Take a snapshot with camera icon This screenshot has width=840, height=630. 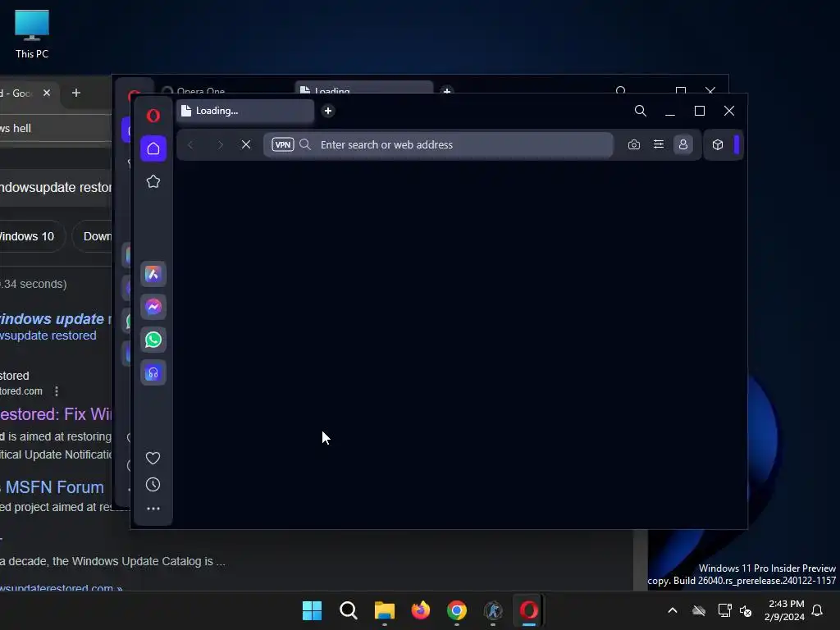click(634, 144)
